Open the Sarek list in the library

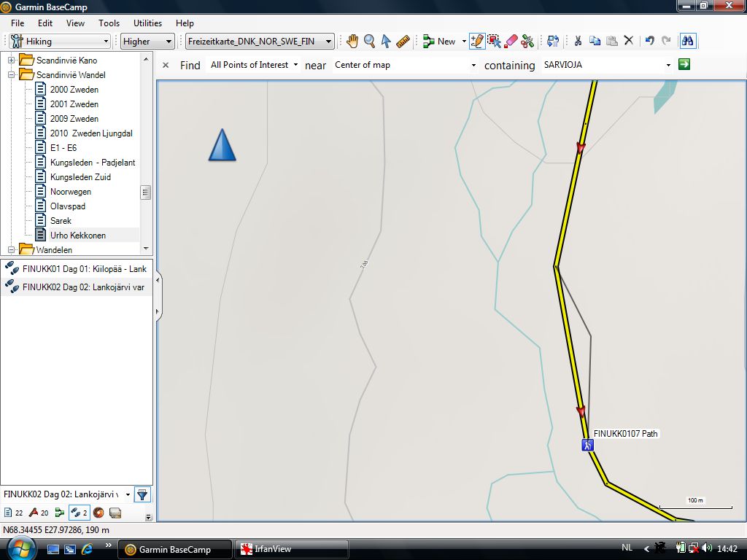click(x=61, y=221)
